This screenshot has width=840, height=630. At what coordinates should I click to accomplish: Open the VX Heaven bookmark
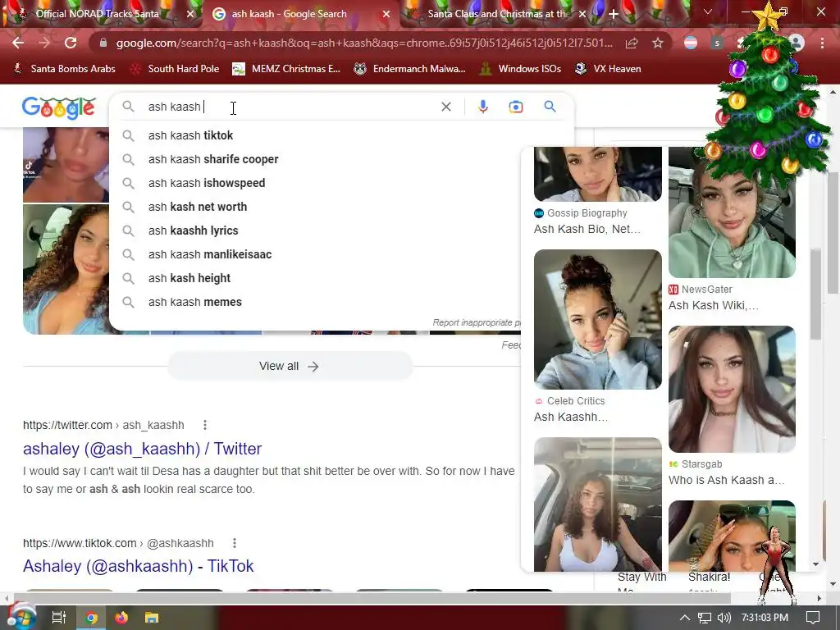pyautogui.click(x=608, y=69)
